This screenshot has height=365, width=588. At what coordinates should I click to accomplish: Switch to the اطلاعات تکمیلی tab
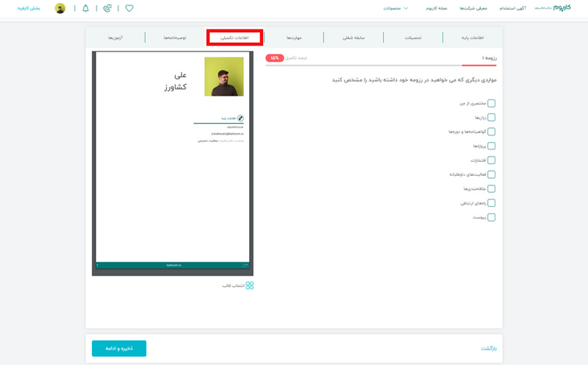[x=234, y=38]
